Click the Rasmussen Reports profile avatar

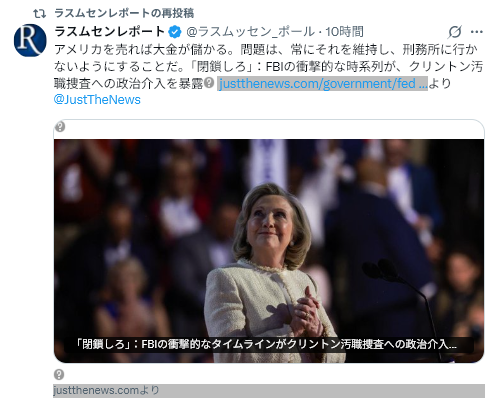[x=30, y=40]
